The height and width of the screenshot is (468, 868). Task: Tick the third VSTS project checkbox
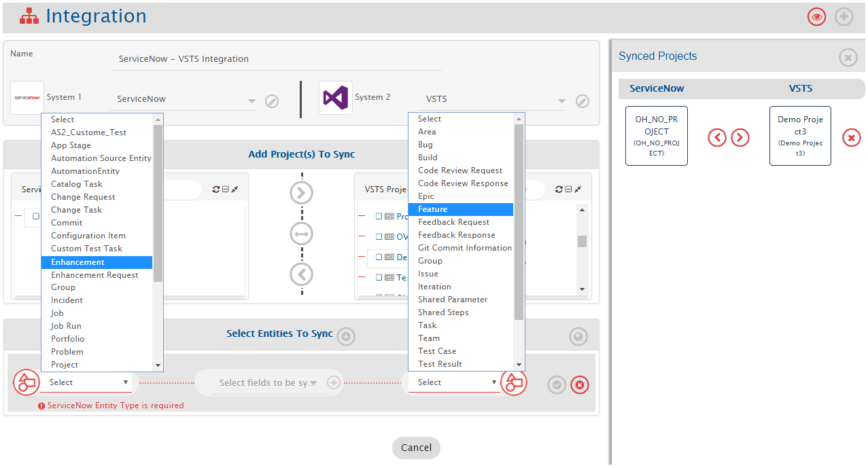[379, 257]
